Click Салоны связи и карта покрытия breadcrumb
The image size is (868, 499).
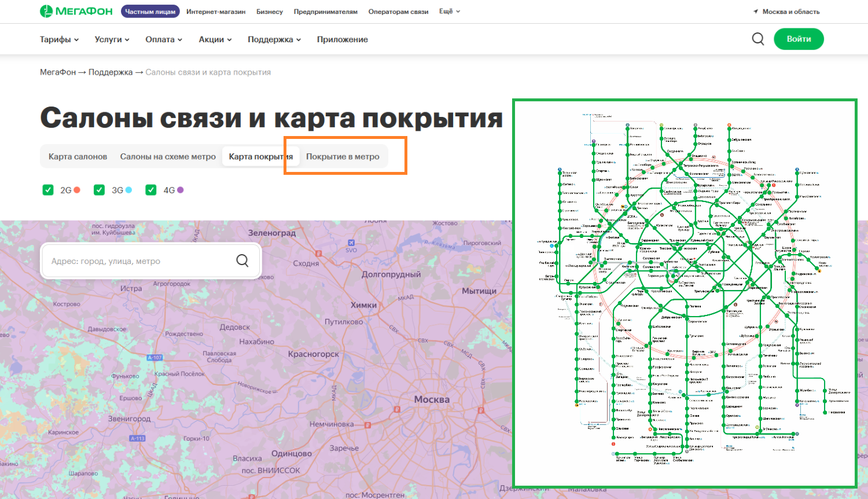[208, 72]
